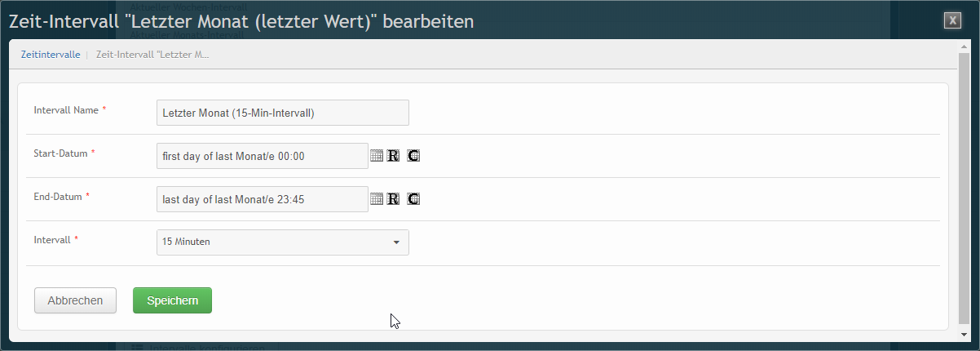Open the calendar picker for End-Datum

[x=377, y=198]
